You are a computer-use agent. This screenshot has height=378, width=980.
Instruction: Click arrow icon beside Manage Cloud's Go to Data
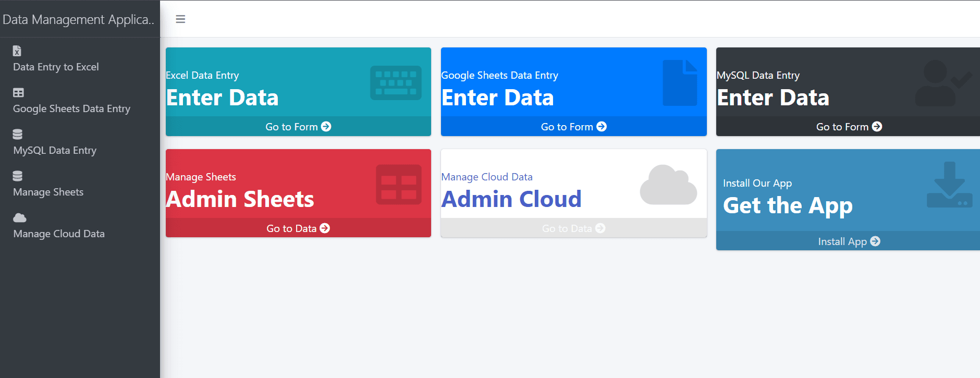tap(601, 228)
